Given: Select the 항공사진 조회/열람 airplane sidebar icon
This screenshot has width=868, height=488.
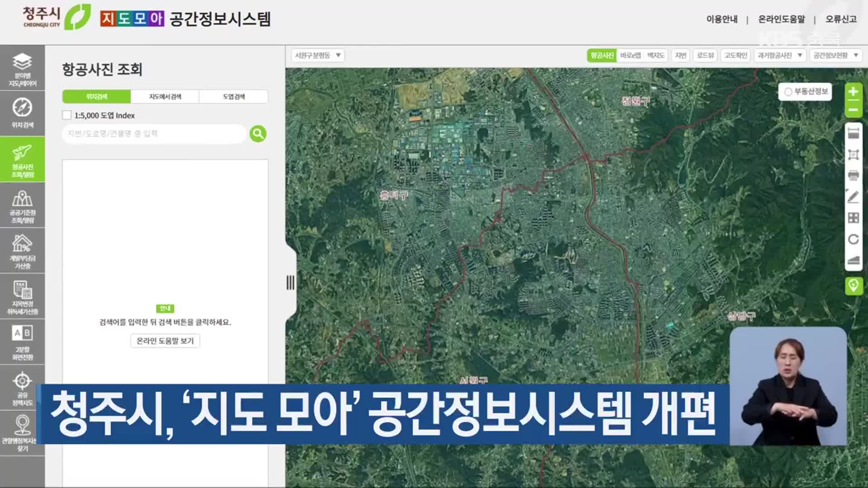Looking at the screenshot, I should coord(22,160).
